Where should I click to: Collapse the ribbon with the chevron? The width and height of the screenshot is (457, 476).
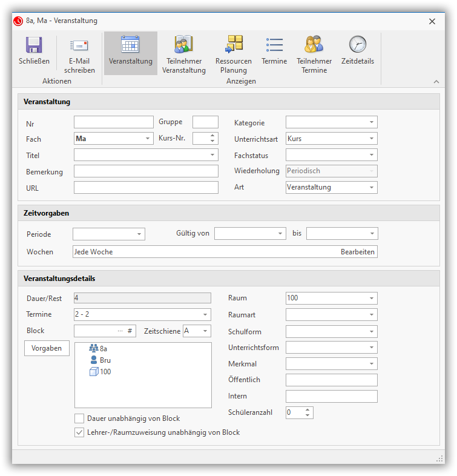coord(436,81)
